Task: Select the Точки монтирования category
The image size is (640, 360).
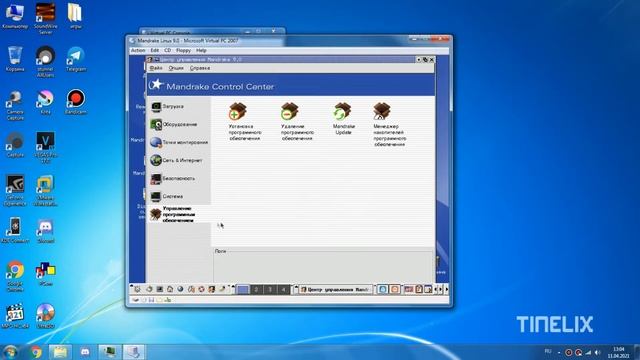Action: [x=179, y=142]
